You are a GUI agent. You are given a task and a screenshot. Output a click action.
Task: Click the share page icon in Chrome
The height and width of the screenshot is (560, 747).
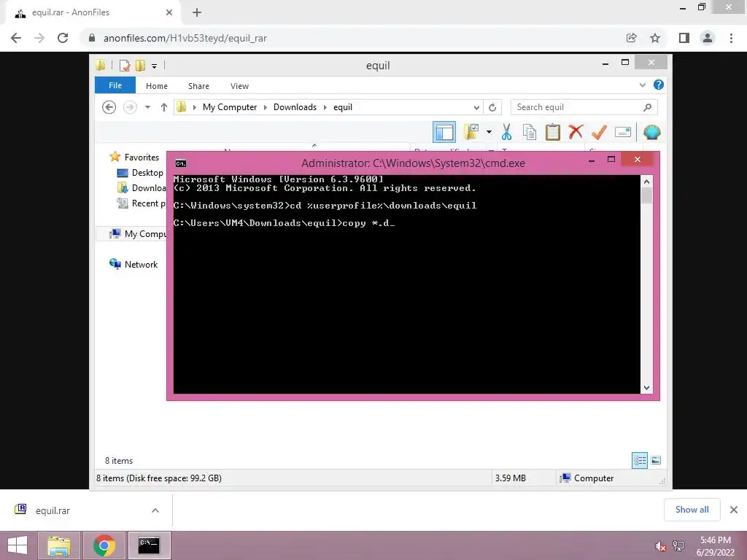632,38
